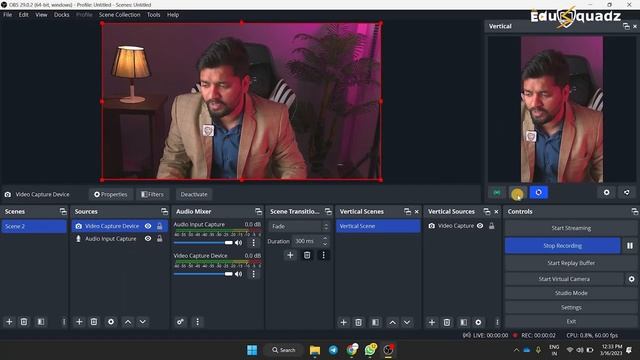Open the Docks menu

click(x=62, y=15)
